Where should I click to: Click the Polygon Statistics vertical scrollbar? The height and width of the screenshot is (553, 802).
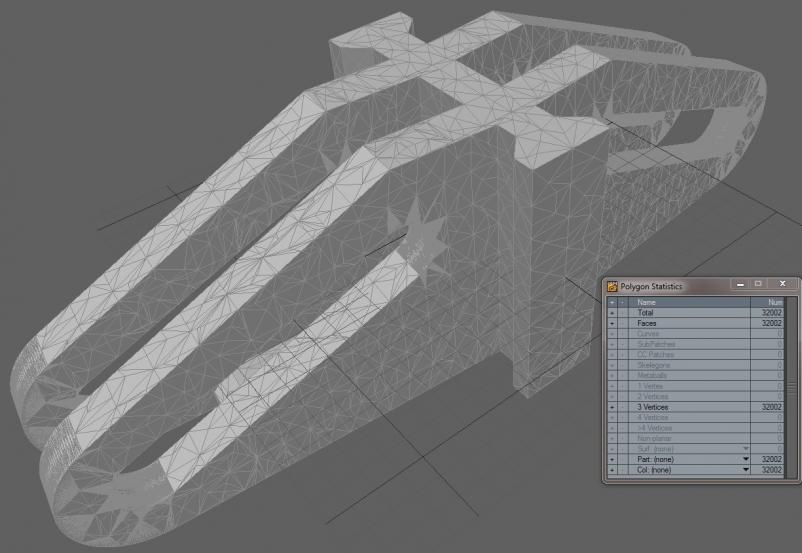[x=791, y=390]
